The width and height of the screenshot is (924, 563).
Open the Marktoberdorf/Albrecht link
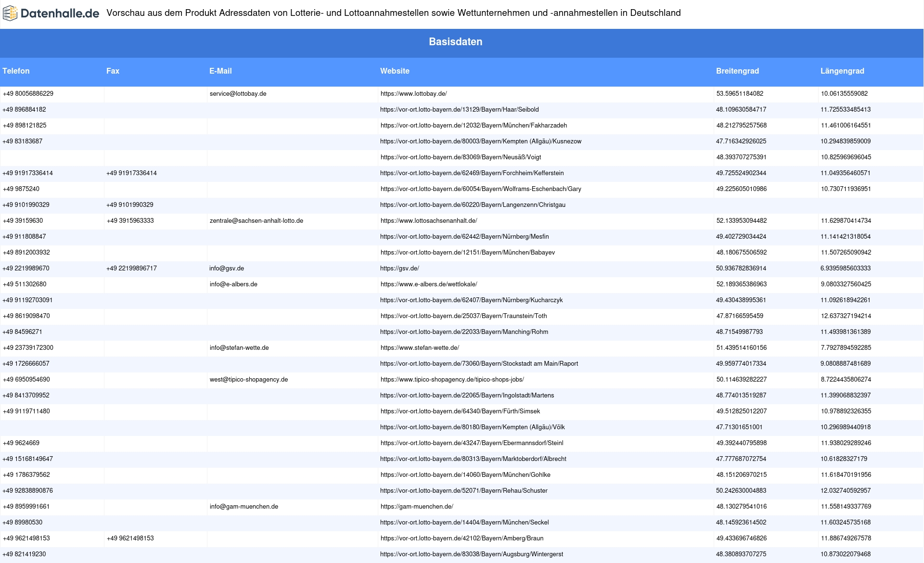coord(473,459)
